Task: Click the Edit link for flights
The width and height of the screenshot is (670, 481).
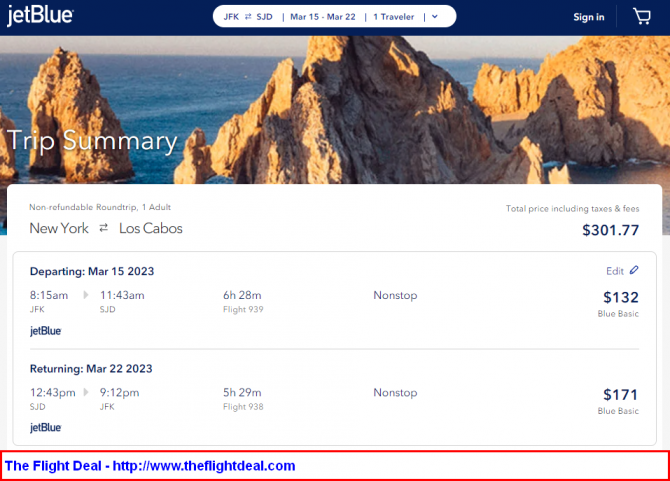Action: (615, 271)
